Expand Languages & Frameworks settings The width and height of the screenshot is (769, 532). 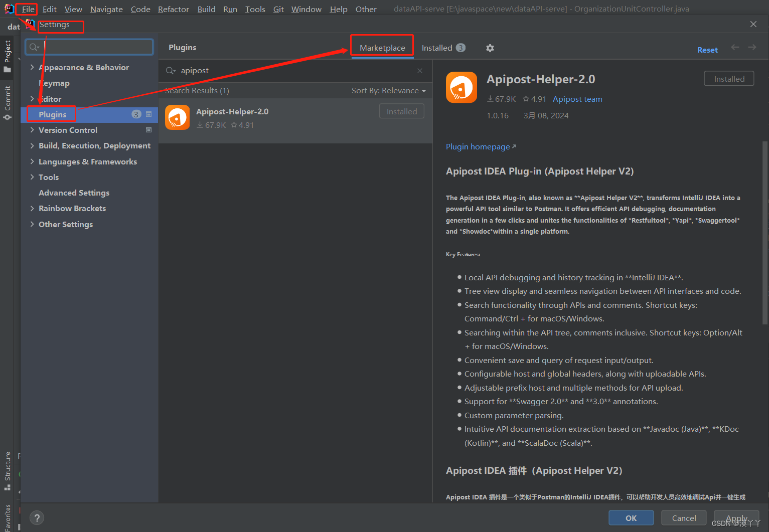(32, 161)
